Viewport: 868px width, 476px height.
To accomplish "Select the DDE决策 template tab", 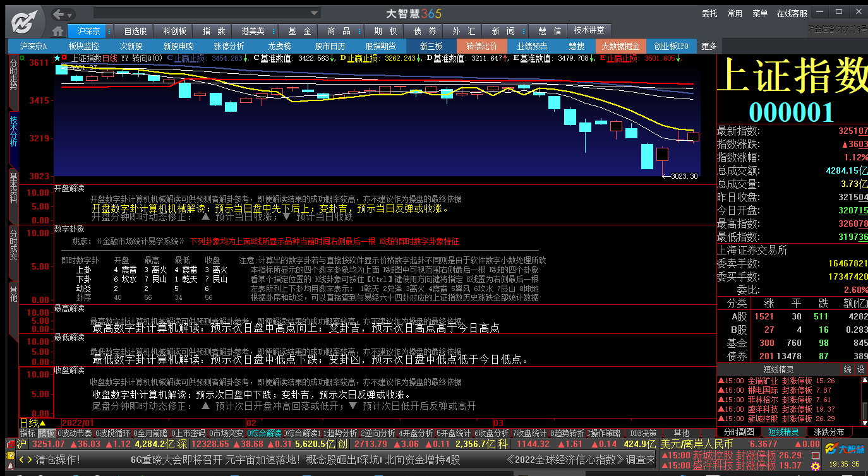I will pyautogui.click(x=643, y=433).
